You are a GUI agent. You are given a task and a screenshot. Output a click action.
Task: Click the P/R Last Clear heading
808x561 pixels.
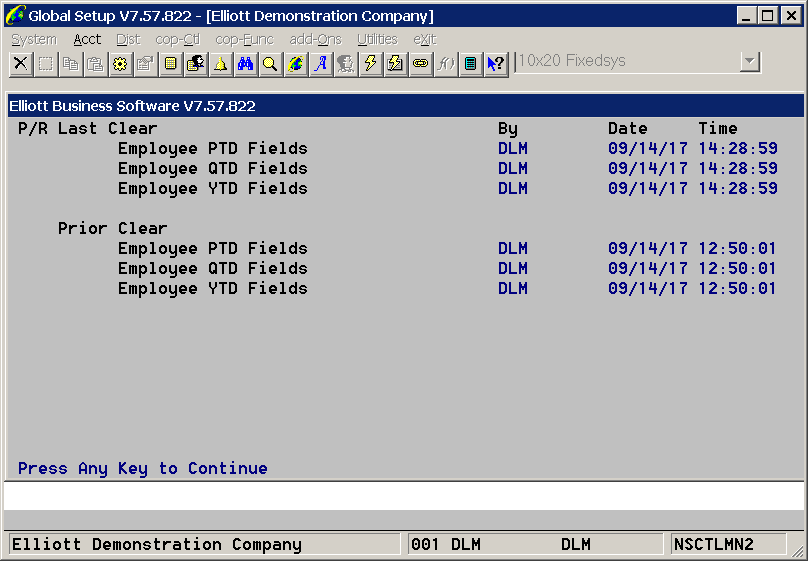tap(88, 128)
